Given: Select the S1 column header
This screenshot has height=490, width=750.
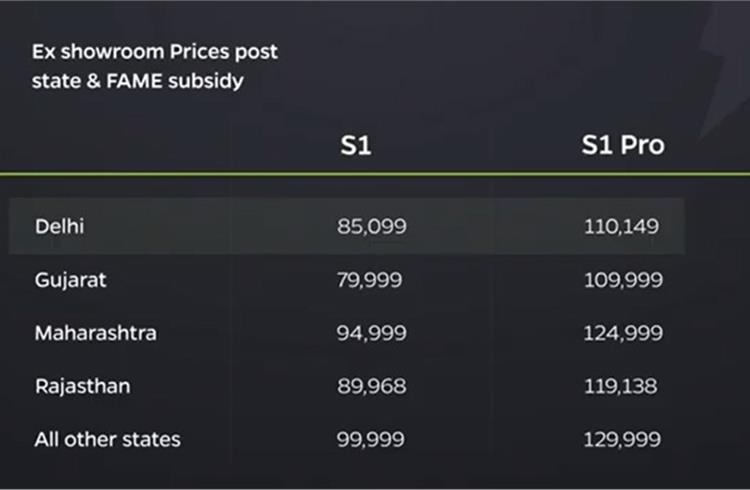Looking at the screenshot, I should tap(355, 145).
